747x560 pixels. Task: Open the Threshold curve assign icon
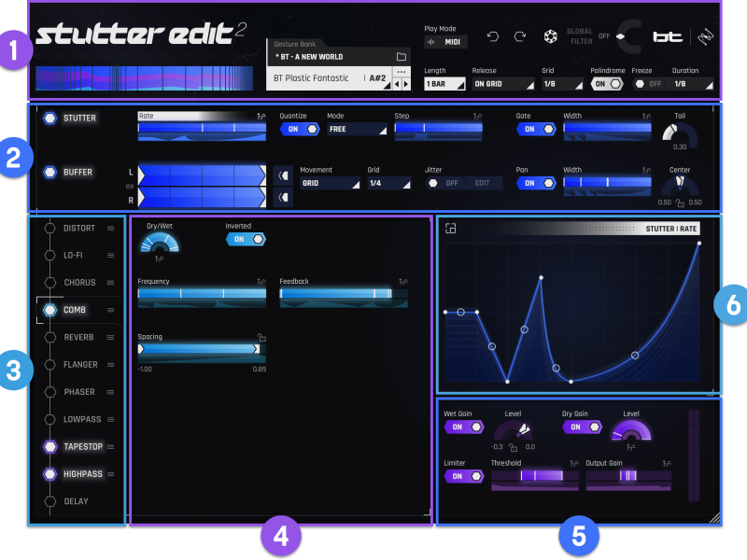pyautogui.click(x=574, y=463)
